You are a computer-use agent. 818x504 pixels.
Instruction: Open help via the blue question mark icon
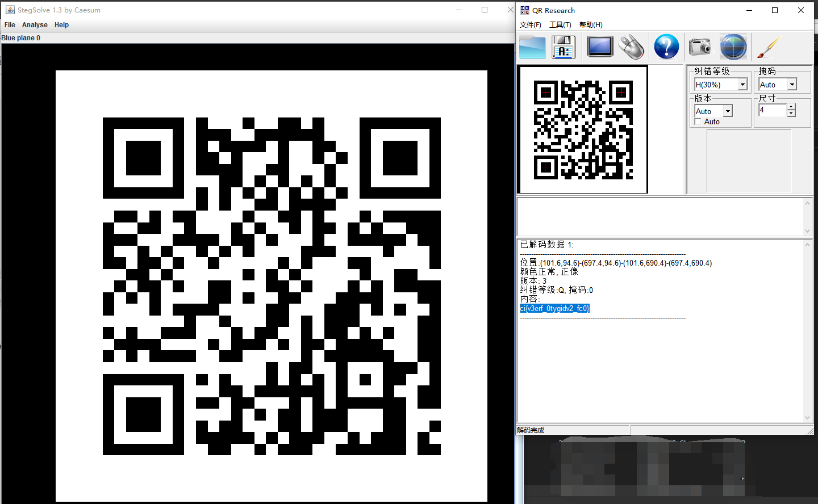[666, 47]
